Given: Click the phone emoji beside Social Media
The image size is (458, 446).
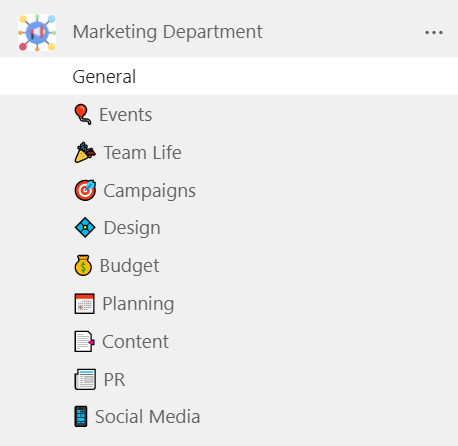Looking at the screenshot, I should 81,417.
